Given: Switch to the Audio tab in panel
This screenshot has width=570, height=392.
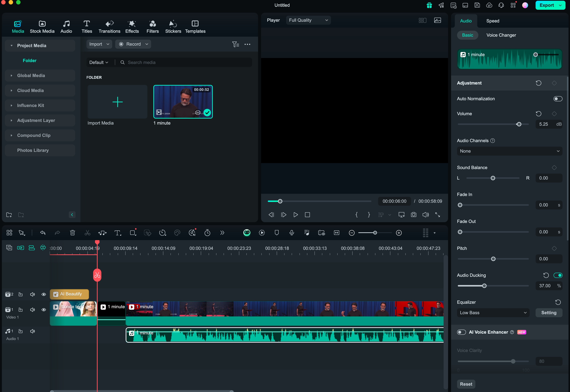Looking at the screenshot, I should pos(466,20).
